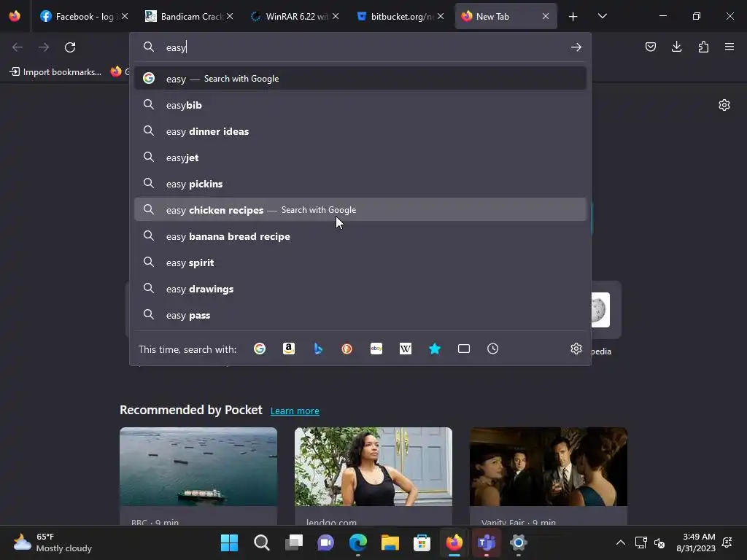Switch to the Facebook tab

tap(77, 17)
